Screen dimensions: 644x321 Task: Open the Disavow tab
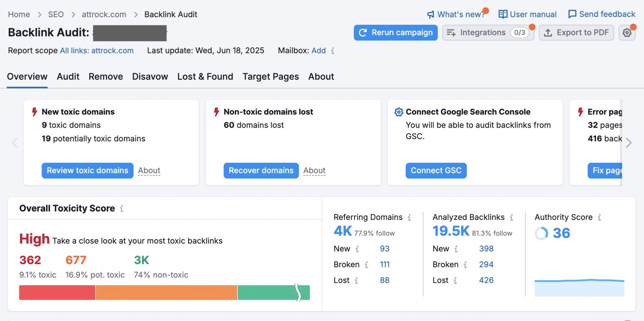(x=150, y=77)
